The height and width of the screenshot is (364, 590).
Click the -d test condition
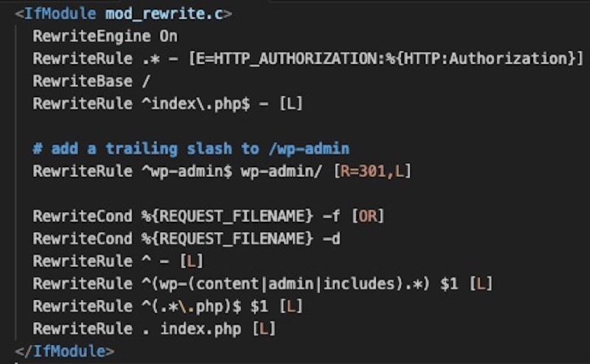(331, 239)
